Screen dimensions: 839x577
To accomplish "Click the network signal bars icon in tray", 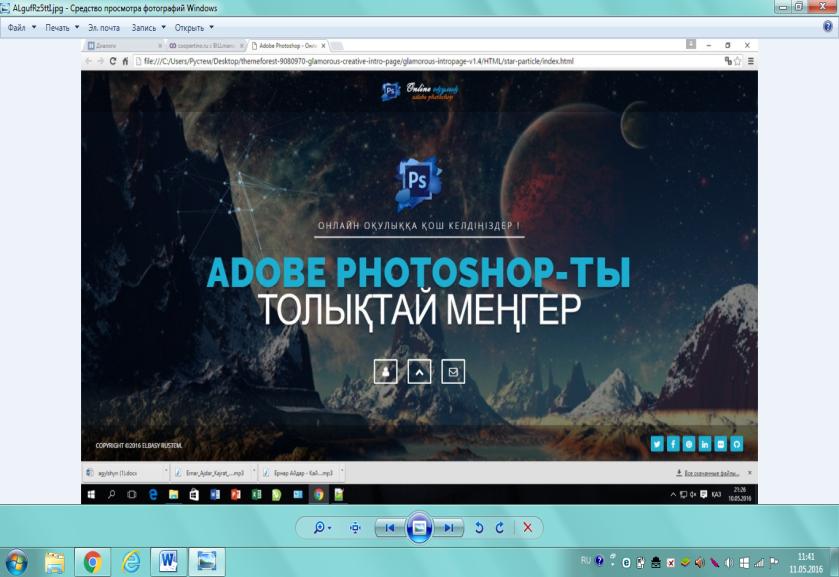I will [759, 563].
